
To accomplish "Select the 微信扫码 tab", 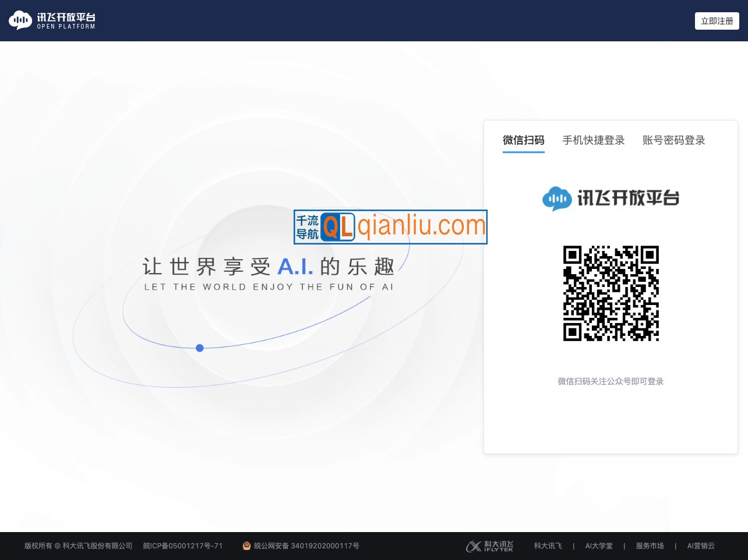I will pyautogui.click(x=523, y=140).
